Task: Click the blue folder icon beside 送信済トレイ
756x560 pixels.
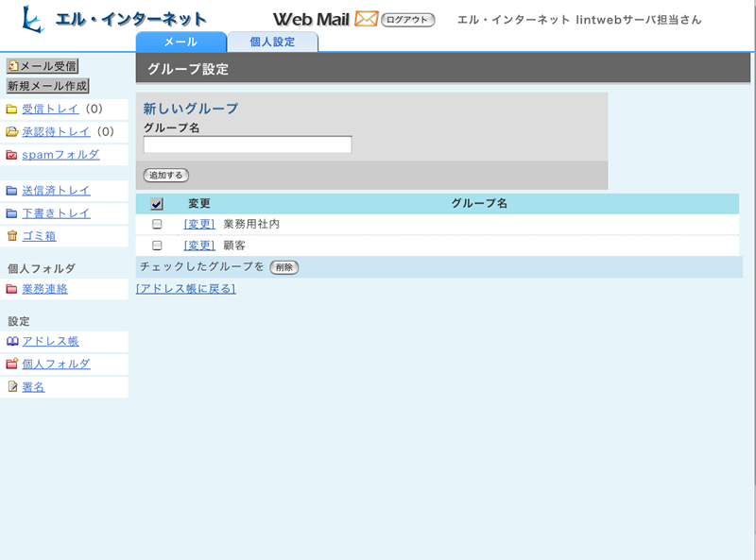Action: (11, 191)
